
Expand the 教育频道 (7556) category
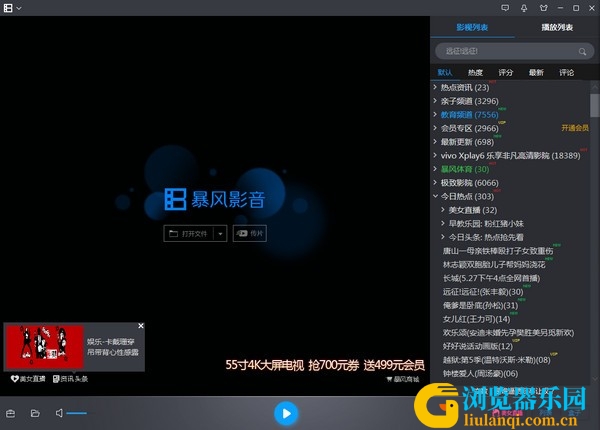tap(435, 114)
